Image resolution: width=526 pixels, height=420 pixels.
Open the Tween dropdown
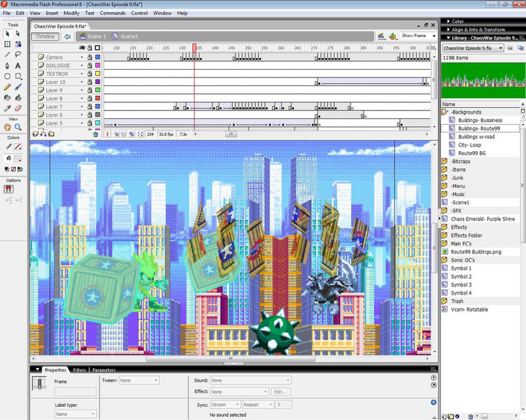(x=139, y=381)
